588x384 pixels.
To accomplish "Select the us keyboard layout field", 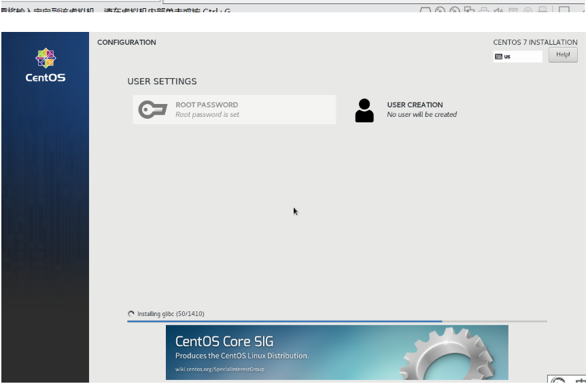I will (517, 56).
